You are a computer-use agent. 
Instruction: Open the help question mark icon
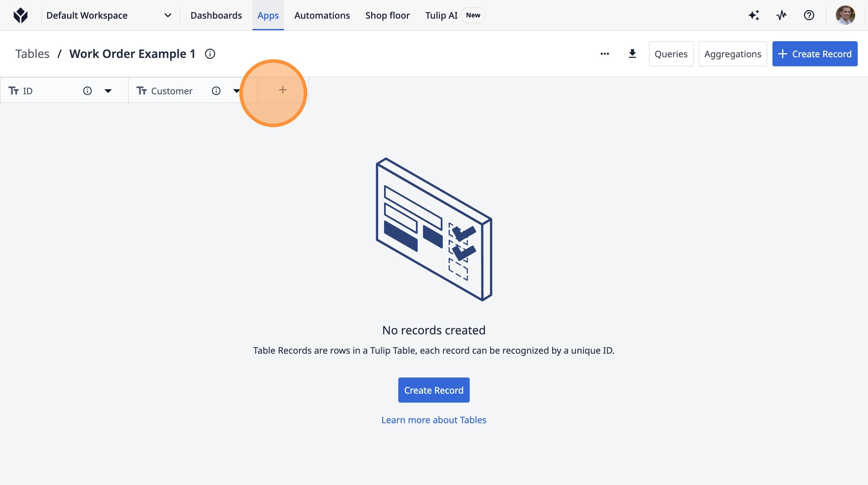click(809, 15)
